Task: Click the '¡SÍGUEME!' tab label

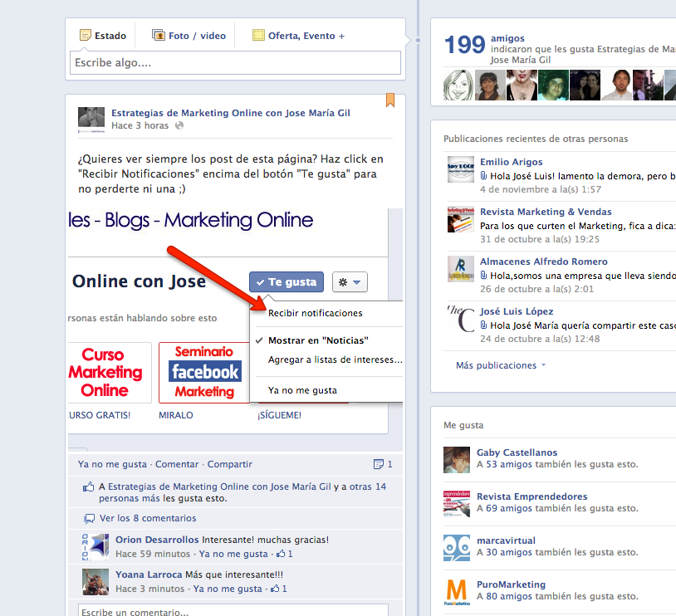Action: tap(279, 415)
